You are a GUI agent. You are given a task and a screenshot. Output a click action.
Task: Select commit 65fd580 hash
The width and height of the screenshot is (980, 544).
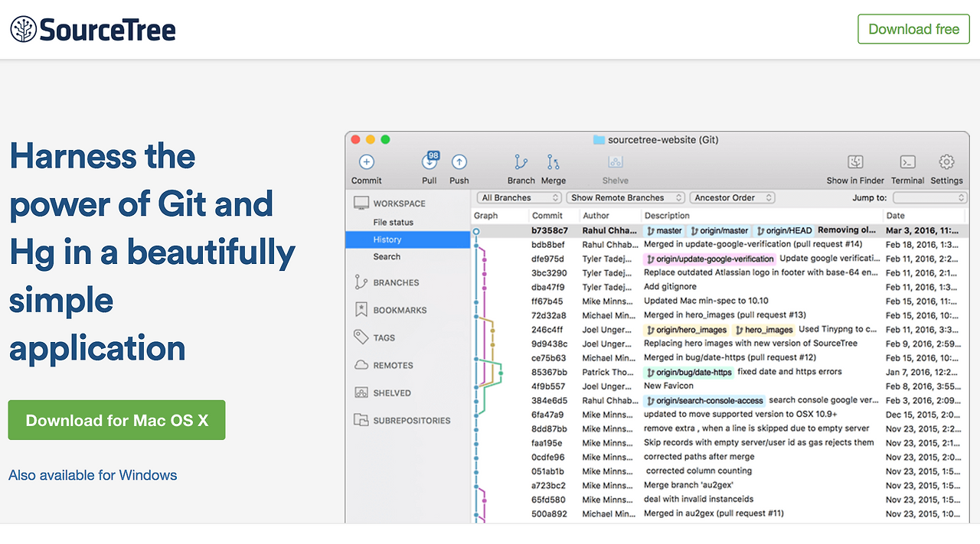[548, 500]
